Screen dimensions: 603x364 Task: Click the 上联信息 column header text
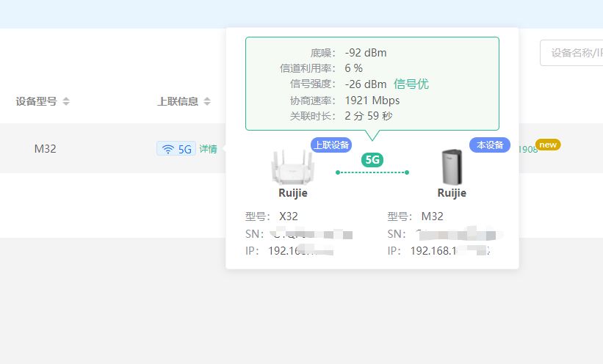coord(178,101)
